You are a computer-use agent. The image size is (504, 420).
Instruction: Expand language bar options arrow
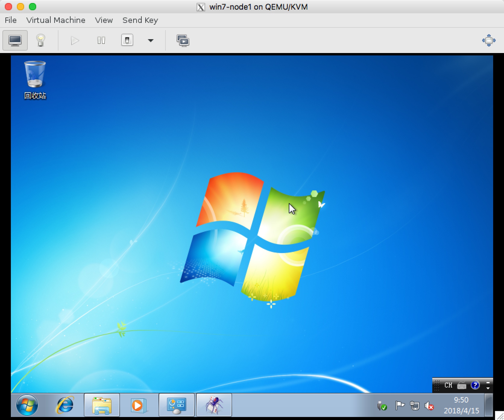(488, 386)
